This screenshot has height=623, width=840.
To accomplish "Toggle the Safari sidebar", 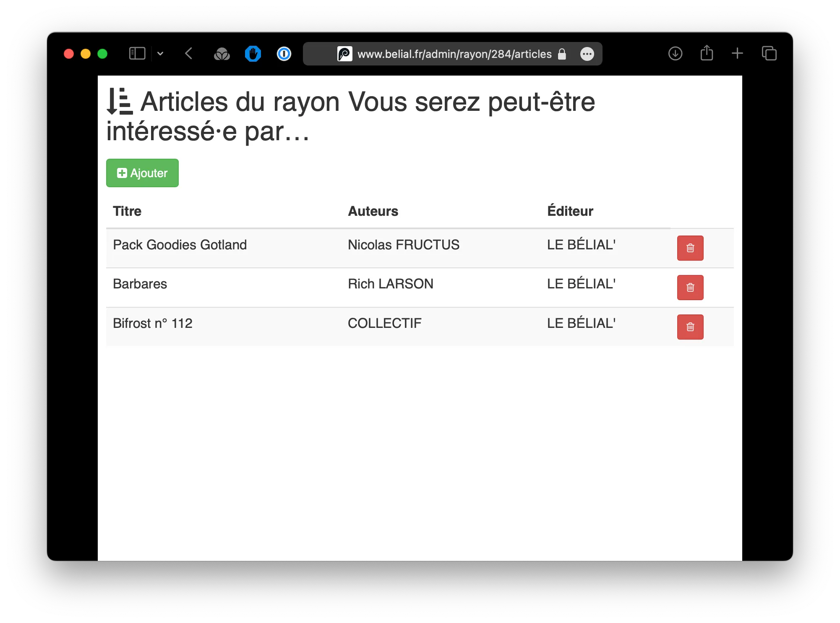I will click(x=137, y=53).
